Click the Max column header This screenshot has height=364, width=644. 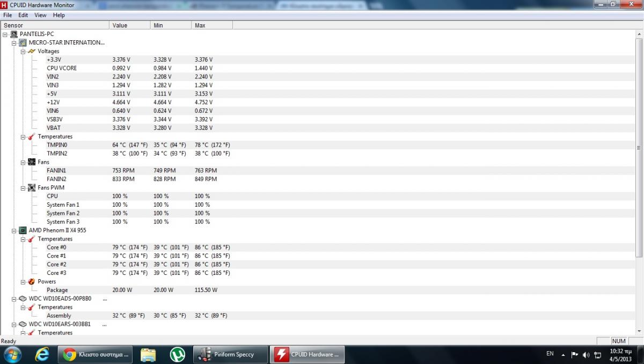[212, 25]
